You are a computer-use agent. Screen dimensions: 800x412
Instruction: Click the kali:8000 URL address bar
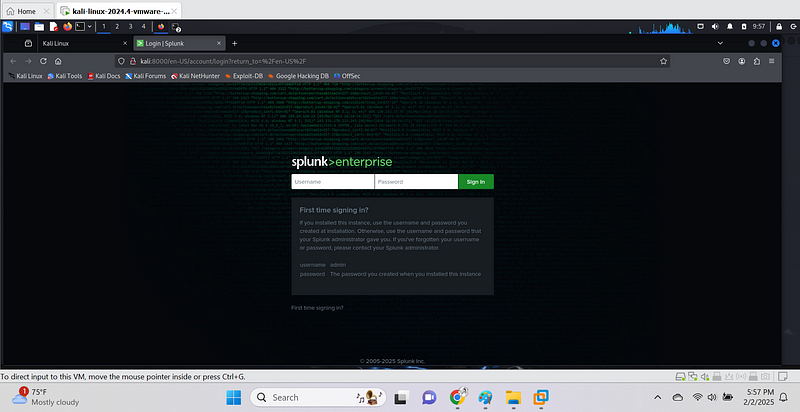(393, 61)
